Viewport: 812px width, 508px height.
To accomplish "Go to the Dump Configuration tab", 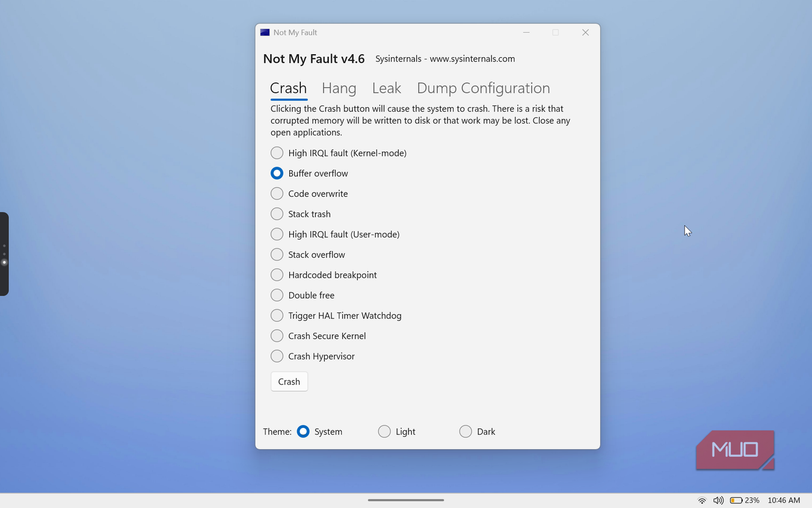I will 484,88.
